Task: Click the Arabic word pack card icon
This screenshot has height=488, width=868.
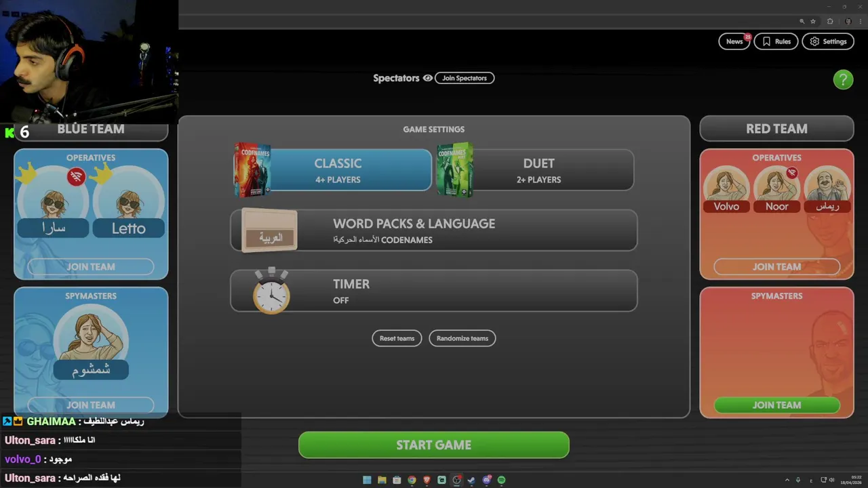Action: point(269,230)
